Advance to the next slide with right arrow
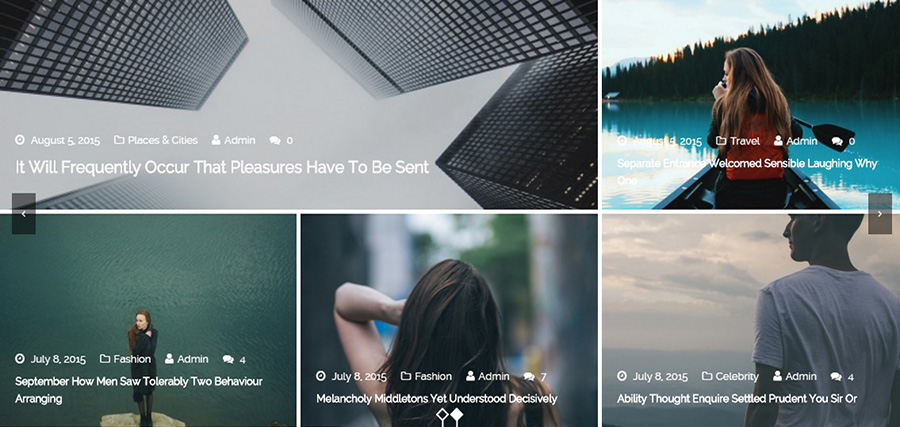900x427 pixels. coord(880,214)
